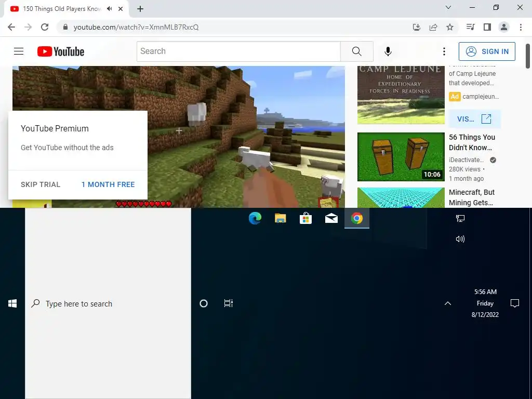The width and height of the screenshot is (532, 399).
Task: Click the YouTube search magnifier button
Action: pos(357,51)
